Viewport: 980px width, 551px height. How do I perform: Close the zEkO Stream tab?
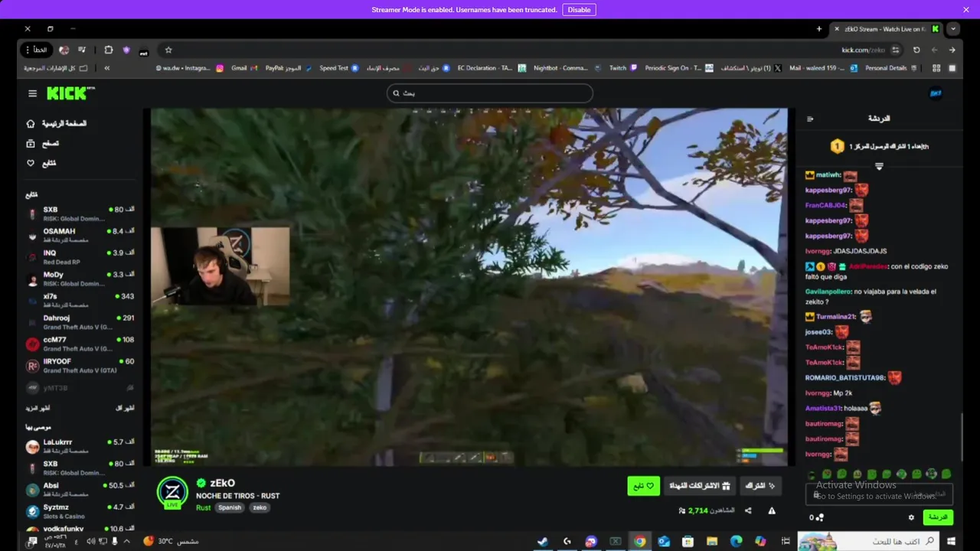point(836,29)
